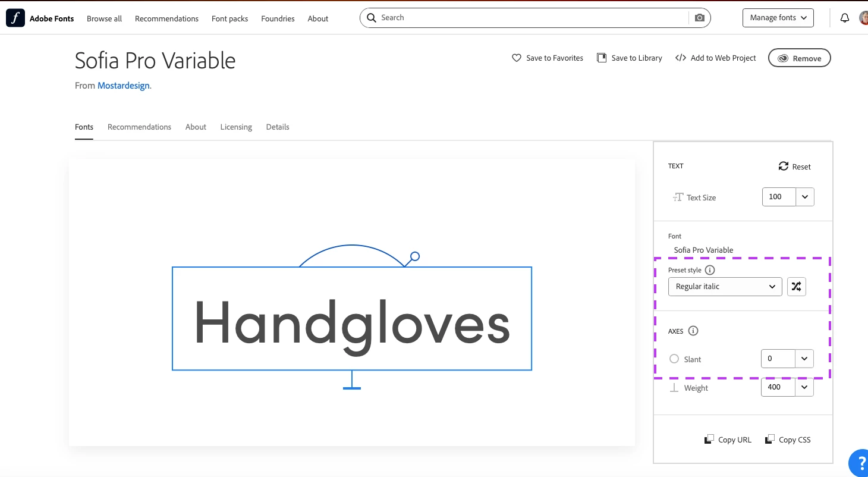Switch to About tab below title
Screen dimensions: 868x477
[x=196, y=127]
